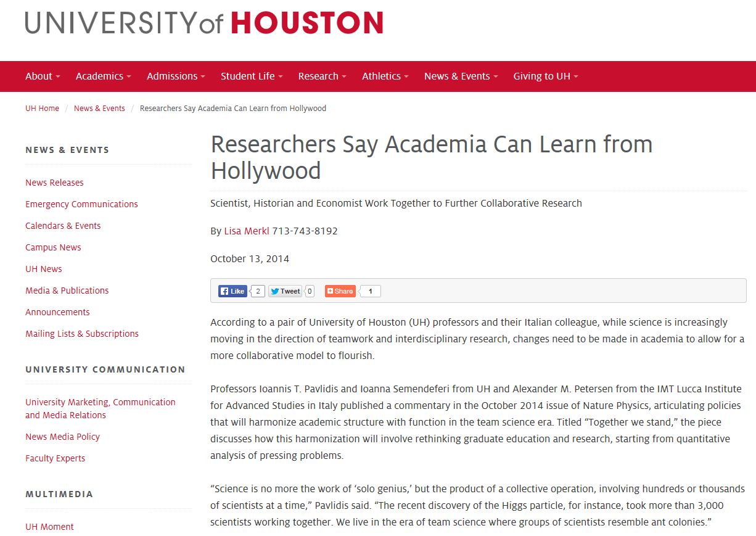This screenshot has width=756, height=536.
Task: Go to UH Home breadcrumb link
Action: point(42,109)
